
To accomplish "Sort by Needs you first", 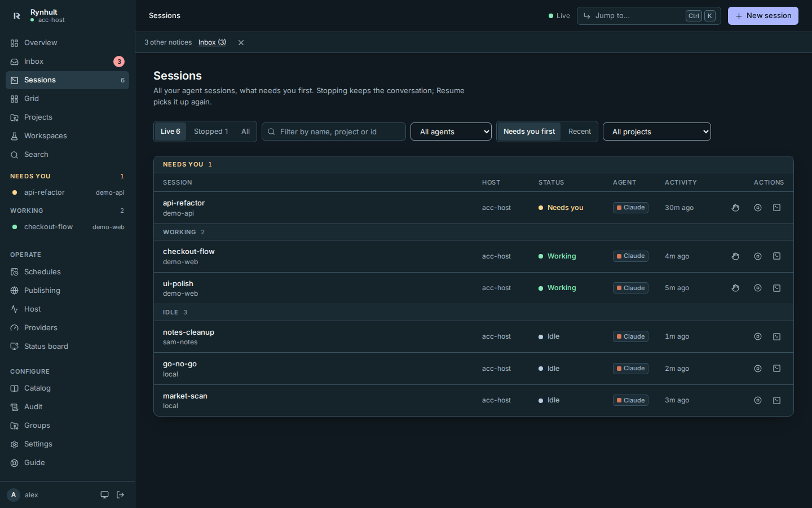I will [529, 132].
